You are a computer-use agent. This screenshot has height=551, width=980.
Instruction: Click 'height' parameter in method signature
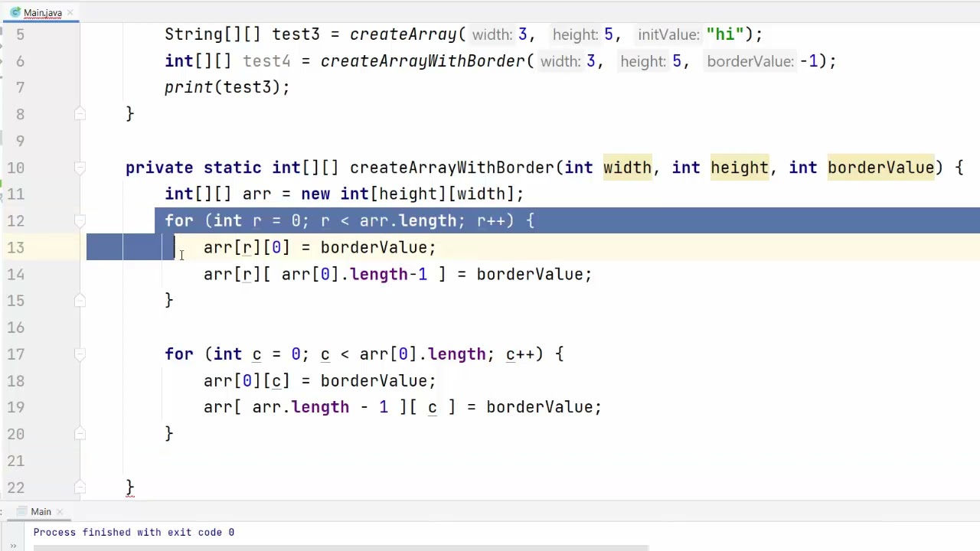[x=739, y=168]
